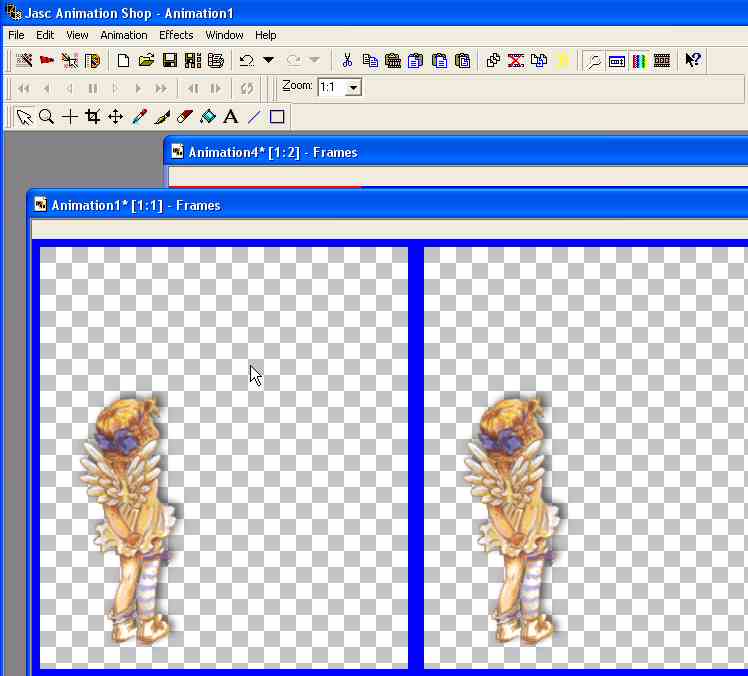Copy the selected frame
The image size is (748, 676).
pyautogui.click(x=370, y=61)
